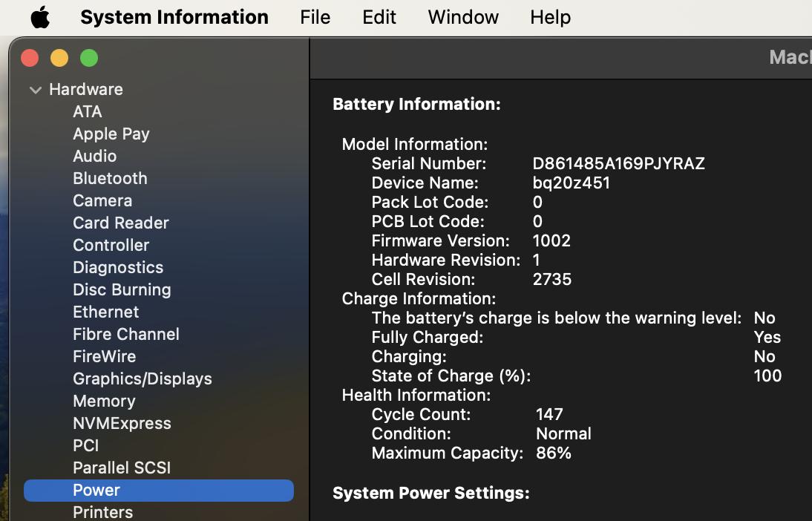Zoom the window with the green button
Viewport: 812px width, 521px height.
[x=89, y=58]
